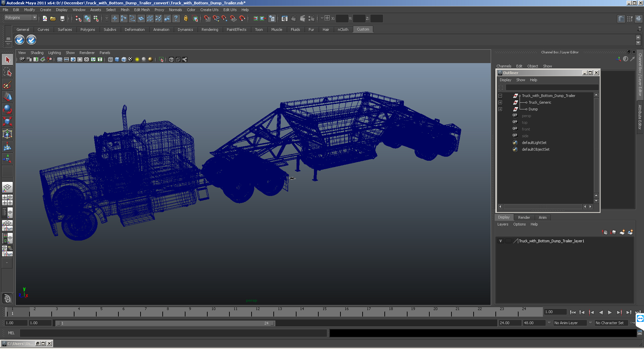This screenshot has width=644, height=349.
Task: Switch to the Rendering shelf tab
Action: 210,30
